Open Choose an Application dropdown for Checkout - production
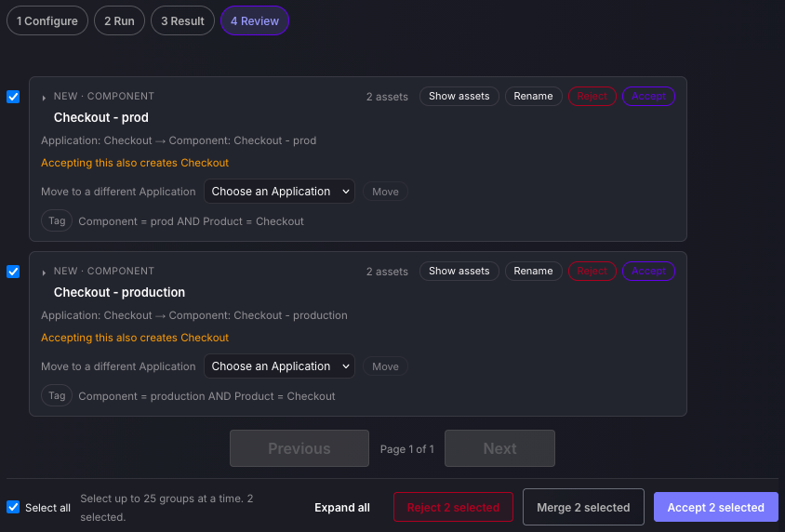785x532 pixels. coord(279,366)
